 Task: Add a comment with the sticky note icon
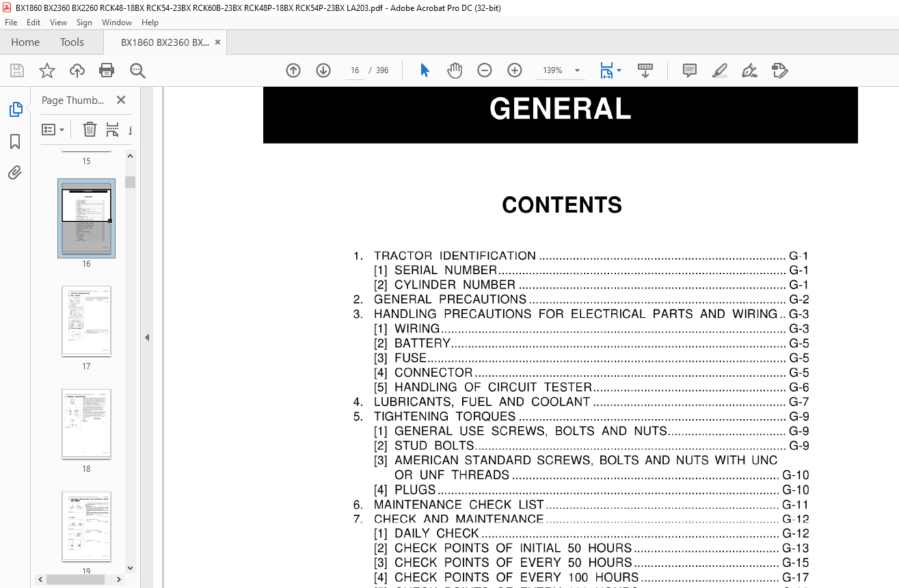click(x=690, y=70)
